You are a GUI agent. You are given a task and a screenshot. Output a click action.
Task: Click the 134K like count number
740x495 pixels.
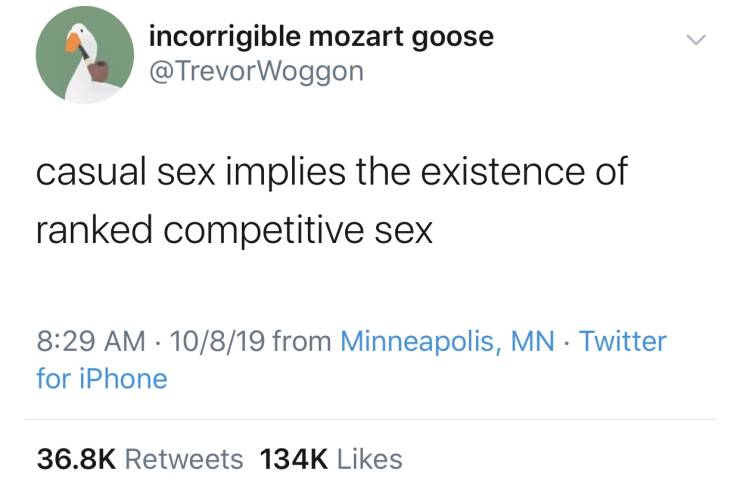[294, 459]
